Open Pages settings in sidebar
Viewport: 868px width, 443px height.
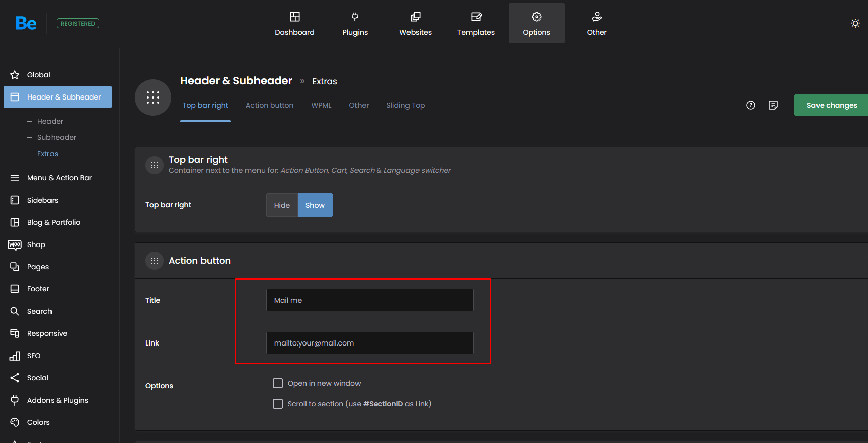(58, 267)
